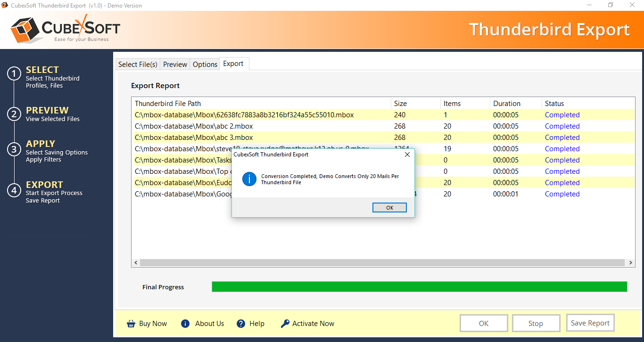Screen dimensions: 644x342
Task: Click the Save Report button
Action: [590, 323]
